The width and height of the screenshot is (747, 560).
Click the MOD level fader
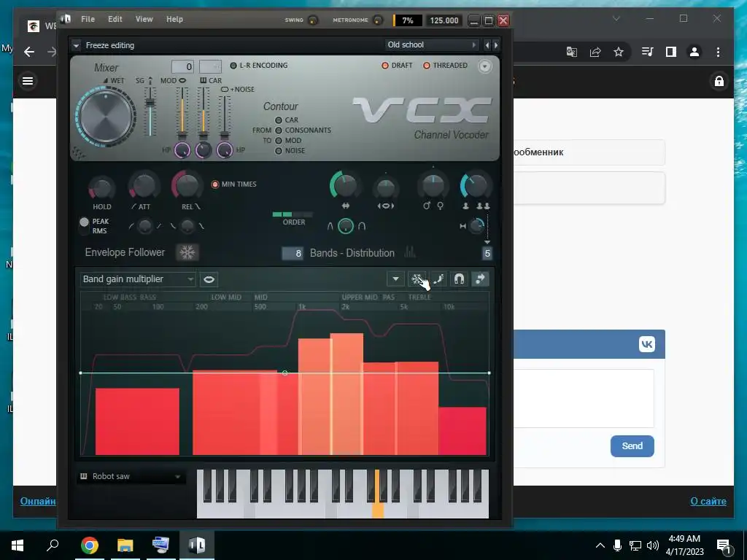click(x=182, y=114)
